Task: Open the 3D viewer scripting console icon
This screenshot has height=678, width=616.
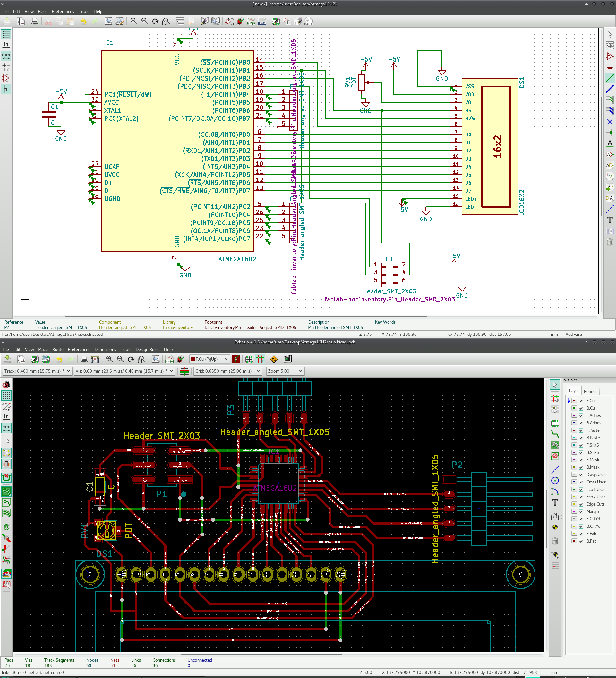Action: point(288,359)
